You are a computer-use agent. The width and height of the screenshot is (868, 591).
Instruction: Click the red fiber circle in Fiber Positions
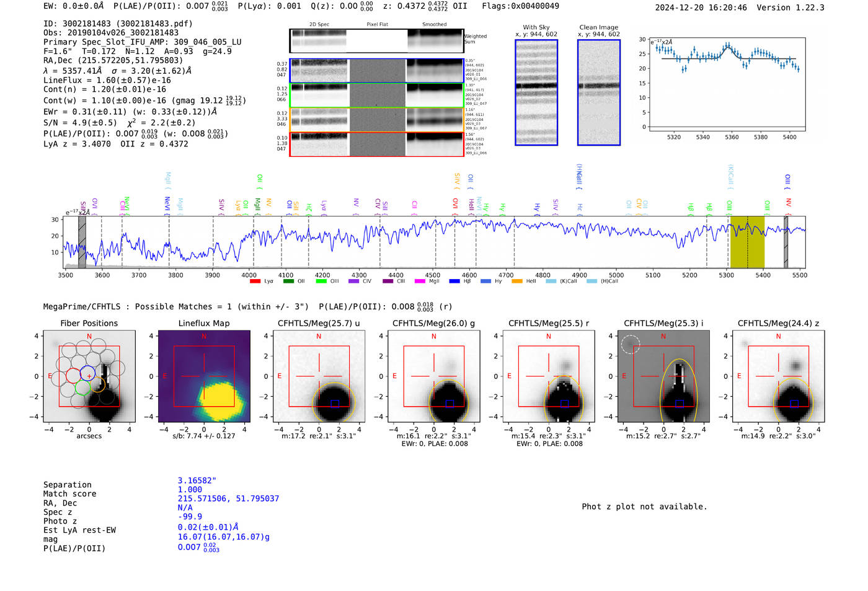click(x=73, y=375)
